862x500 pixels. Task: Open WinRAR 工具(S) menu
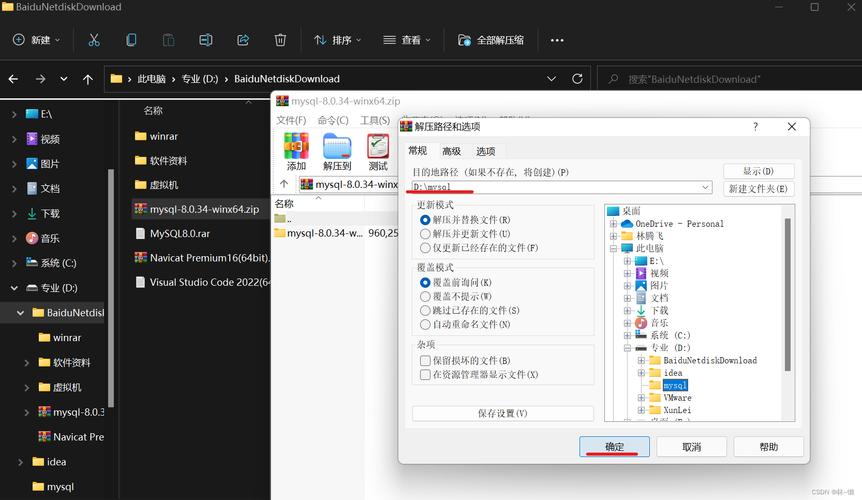375,120
